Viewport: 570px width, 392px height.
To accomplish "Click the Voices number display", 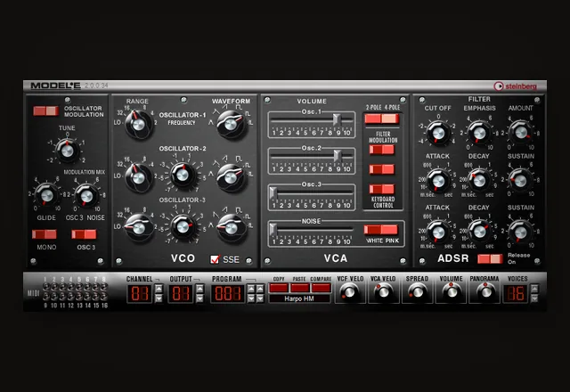I will coord(516,293).
